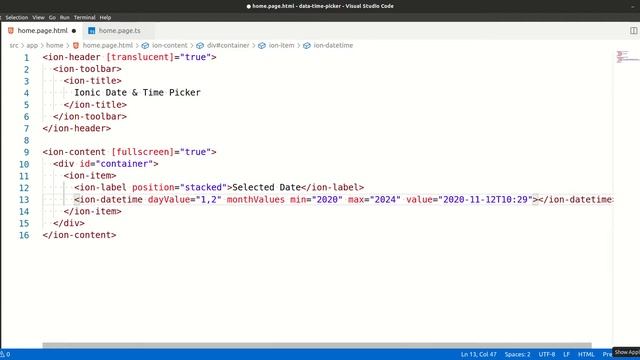Click the monthValues attribute on line 13
640x360 pixels.
[256, 199]
